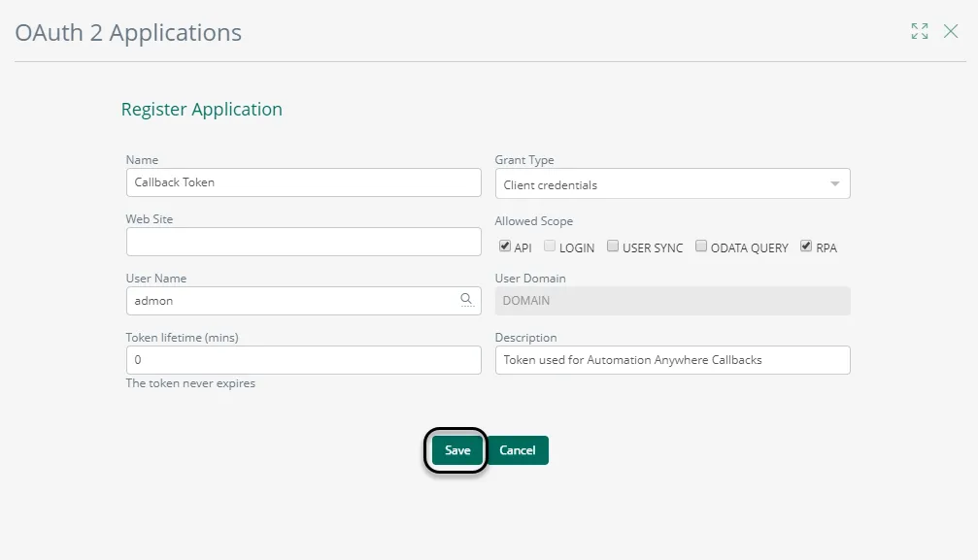
Task: Click the User Name search magnifier icon
Action: pos(466,300)
